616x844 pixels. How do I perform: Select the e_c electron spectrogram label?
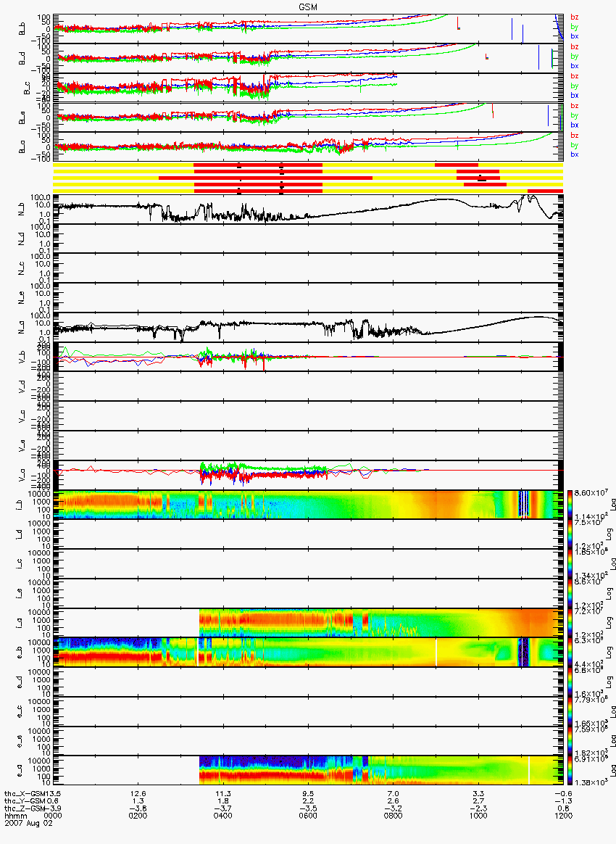tap(19, 711)
